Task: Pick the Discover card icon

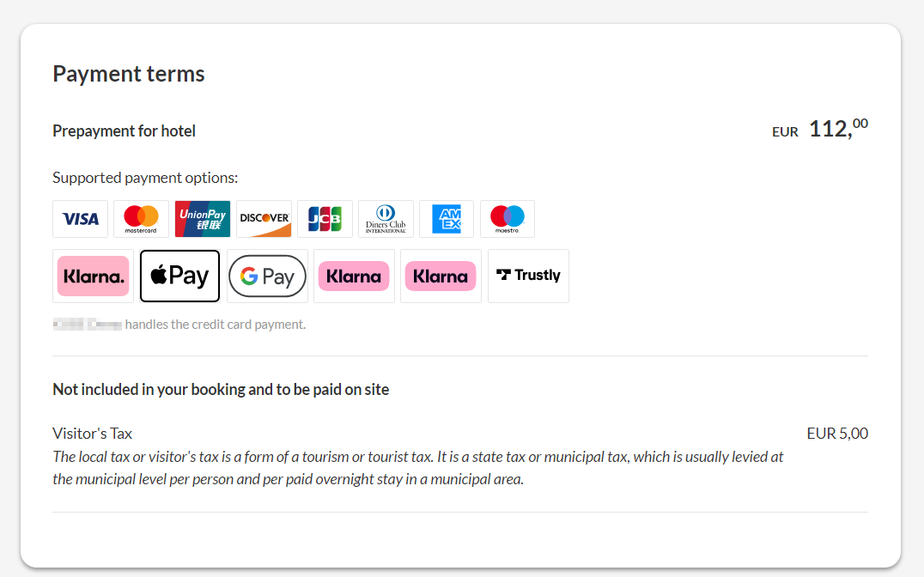Action: pos(264,219)
